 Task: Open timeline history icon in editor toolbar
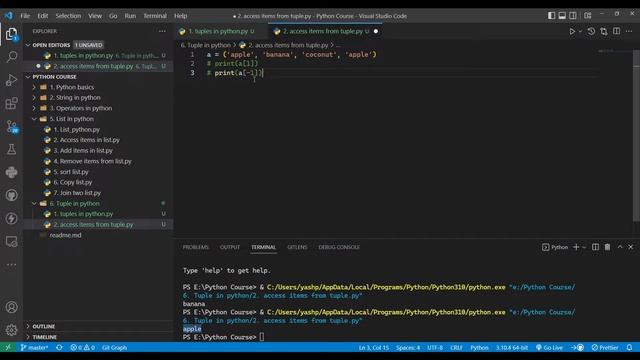[591, 31]
